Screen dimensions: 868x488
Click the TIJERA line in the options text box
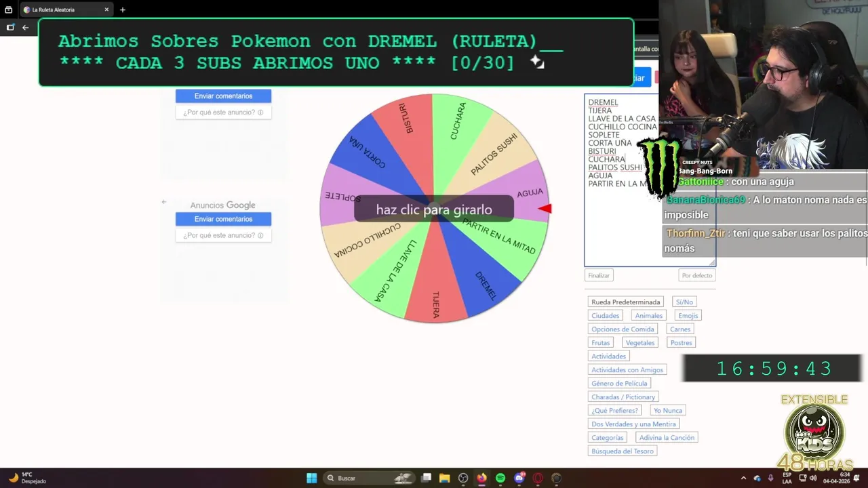point(600,110)
